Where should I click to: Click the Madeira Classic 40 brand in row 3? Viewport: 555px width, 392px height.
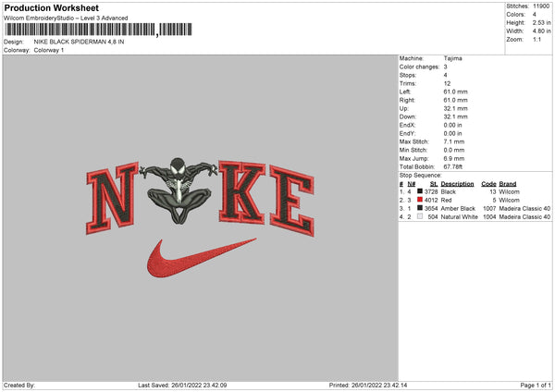[x=524, y=208]
